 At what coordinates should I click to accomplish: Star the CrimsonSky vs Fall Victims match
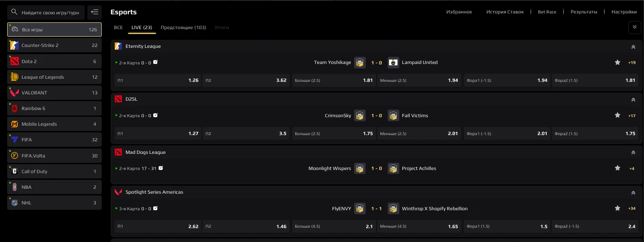coord(618,115)
